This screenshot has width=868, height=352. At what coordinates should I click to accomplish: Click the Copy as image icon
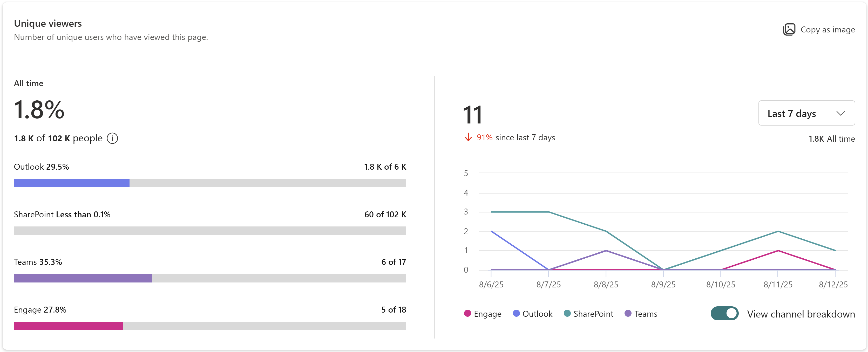pos(790,30)
